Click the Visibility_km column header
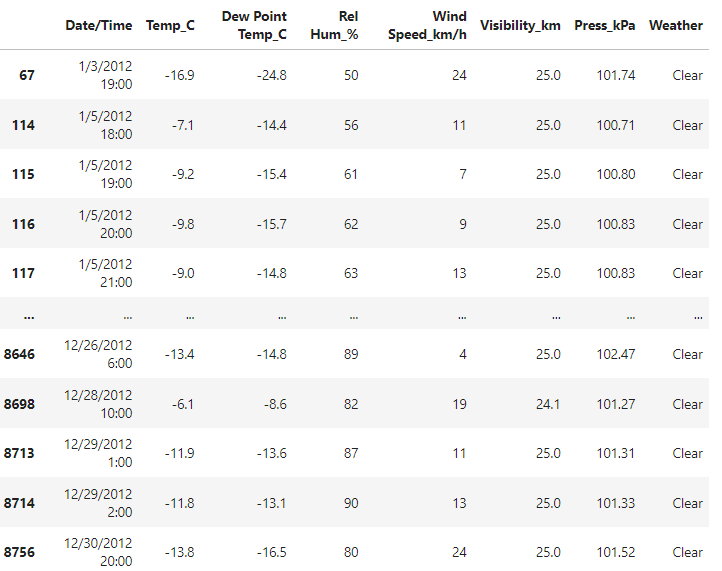 tap(520, 25)
